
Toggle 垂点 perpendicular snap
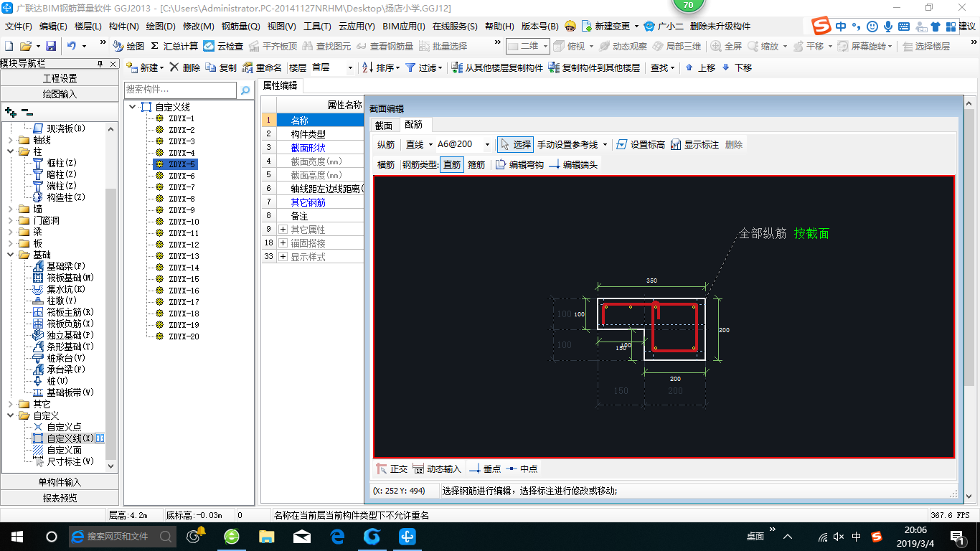485,468
